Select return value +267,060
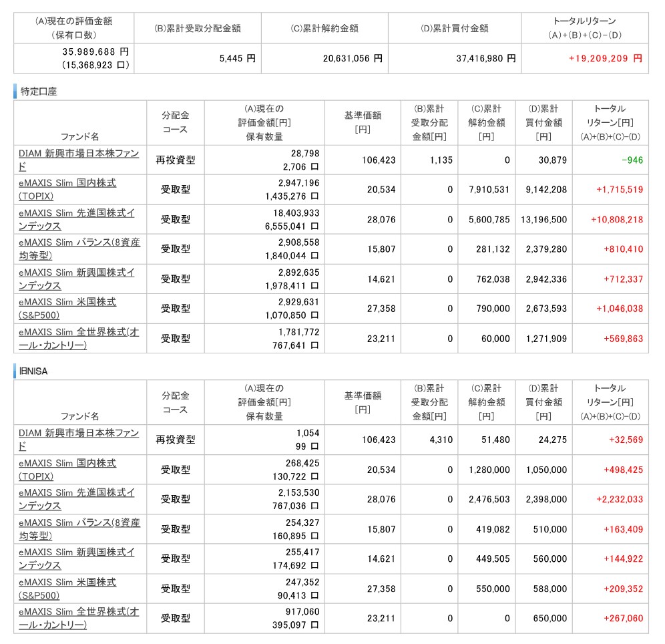 pos(624,618)
